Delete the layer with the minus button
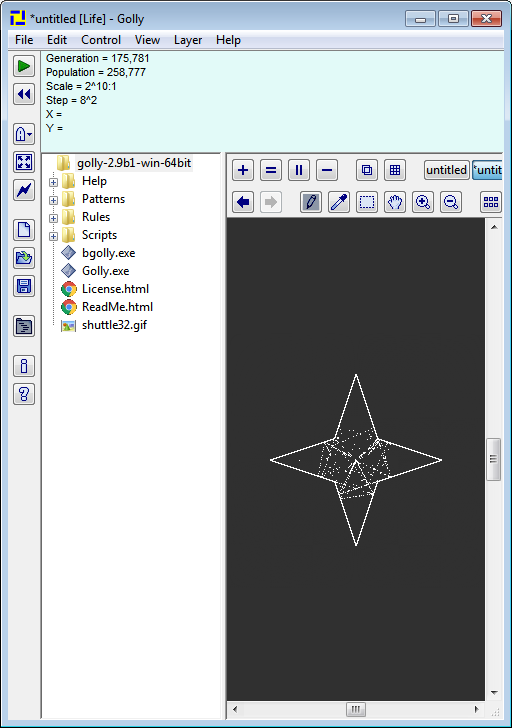The image size is (512, 728). pos(327,170)
